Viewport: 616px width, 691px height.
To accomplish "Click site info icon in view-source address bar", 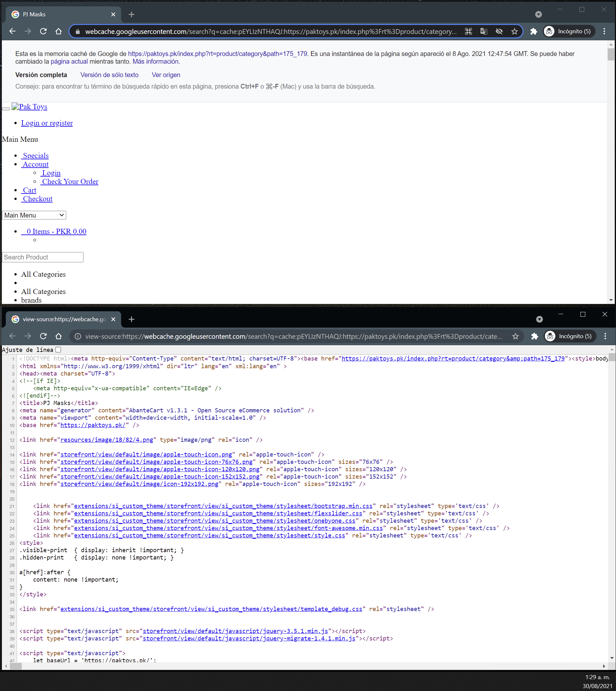I will pos(78,336).
